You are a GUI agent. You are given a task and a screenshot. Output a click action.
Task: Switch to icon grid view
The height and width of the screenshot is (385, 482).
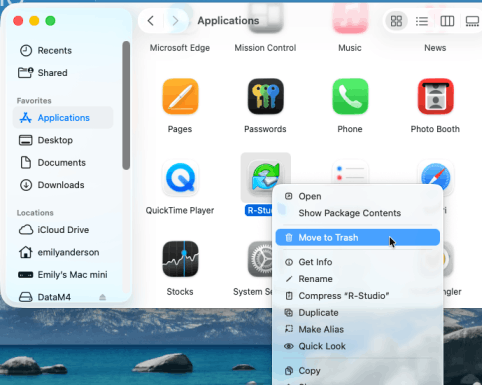[396, 21]
